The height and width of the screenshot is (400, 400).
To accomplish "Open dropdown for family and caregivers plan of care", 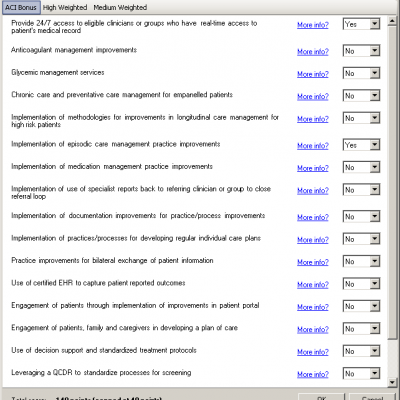I will pyautogui.click(x=362, y=329).
